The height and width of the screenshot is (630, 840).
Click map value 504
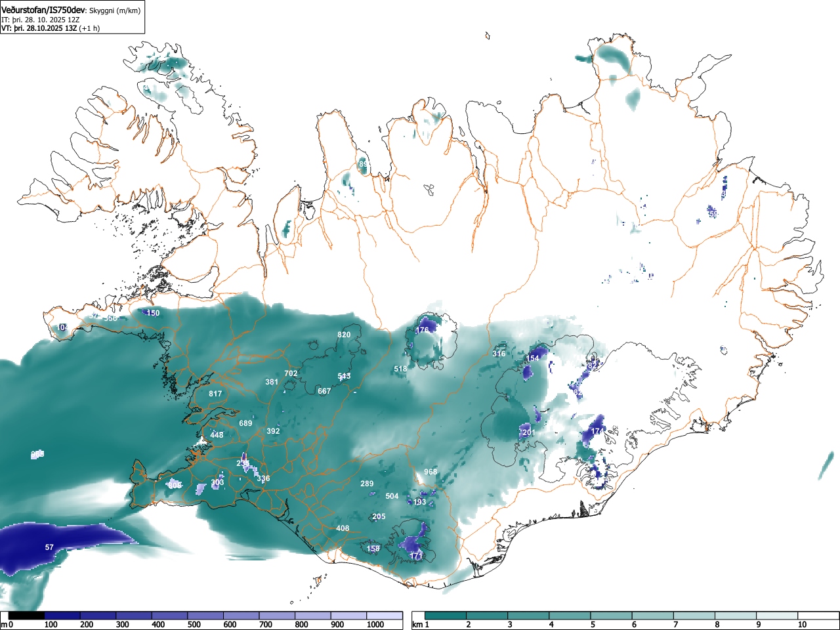point(392,496)
